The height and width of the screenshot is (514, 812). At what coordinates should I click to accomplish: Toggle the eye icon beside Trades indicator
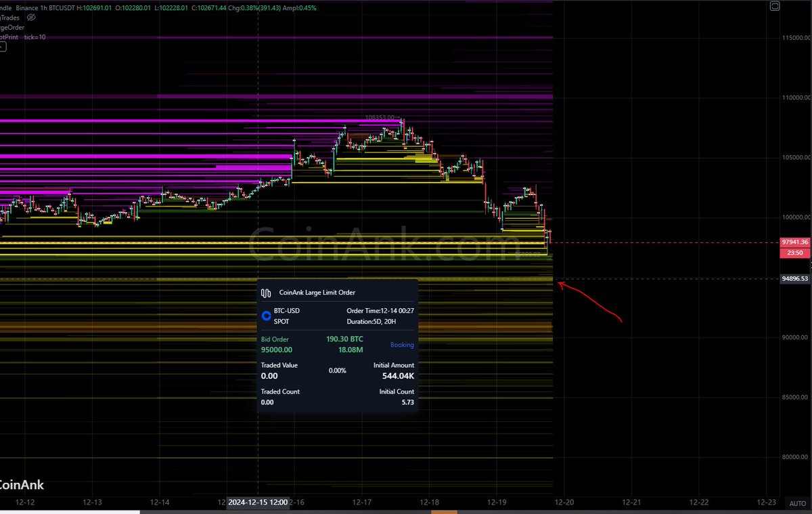(x=30, y=17)
